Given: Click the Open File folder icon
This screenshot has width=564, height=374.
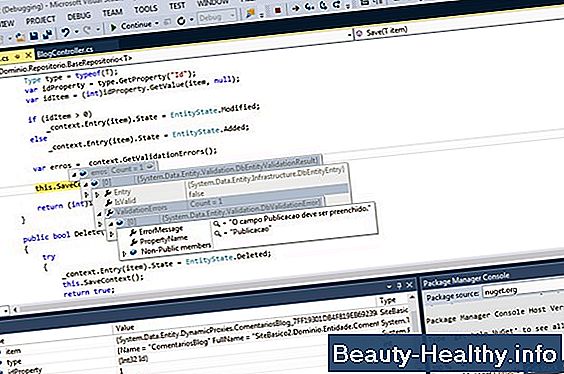Looking at the screenshot, I should click(20, 37).
